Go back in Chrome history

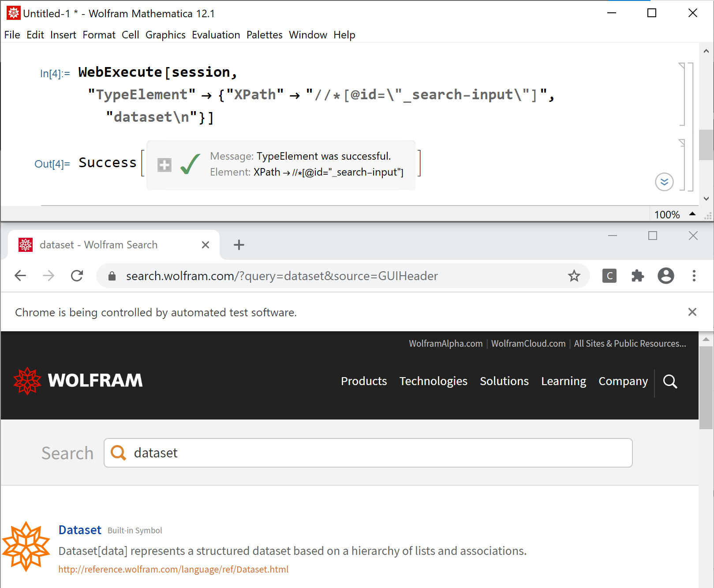[x=20, y=276]
